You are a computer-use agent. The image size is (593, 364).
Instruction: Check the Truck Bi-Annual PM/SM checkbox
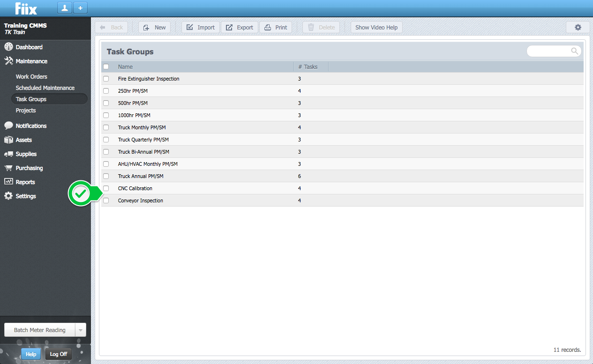(106, 152)
